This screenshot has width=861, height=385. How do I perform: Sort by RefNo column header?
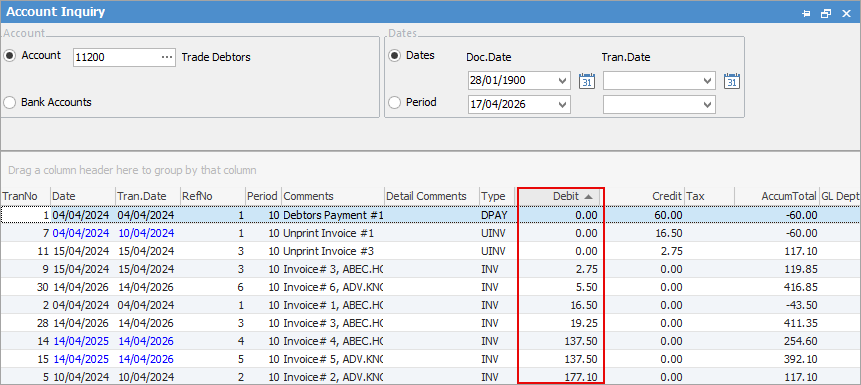[x=213, y=196]
